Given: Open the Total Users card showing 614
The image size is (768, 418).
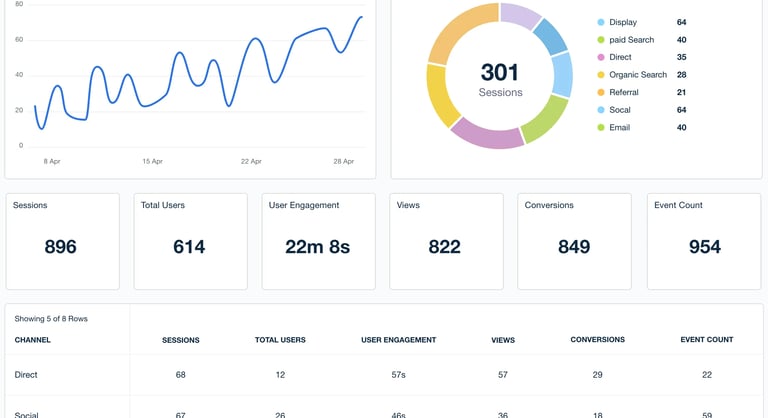Looking at the screenshot, I should pyautogui.click(x=191, y=241).
